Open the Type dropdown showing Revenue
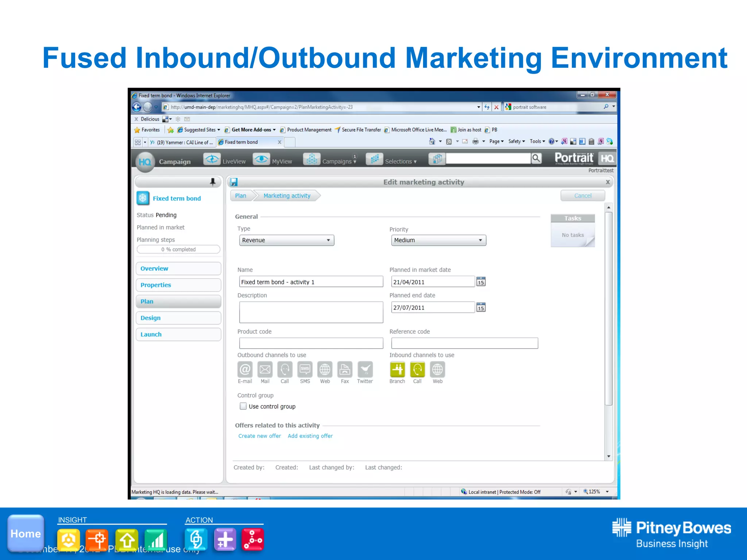This screenshot has width=747, height=560. point(287,240)
